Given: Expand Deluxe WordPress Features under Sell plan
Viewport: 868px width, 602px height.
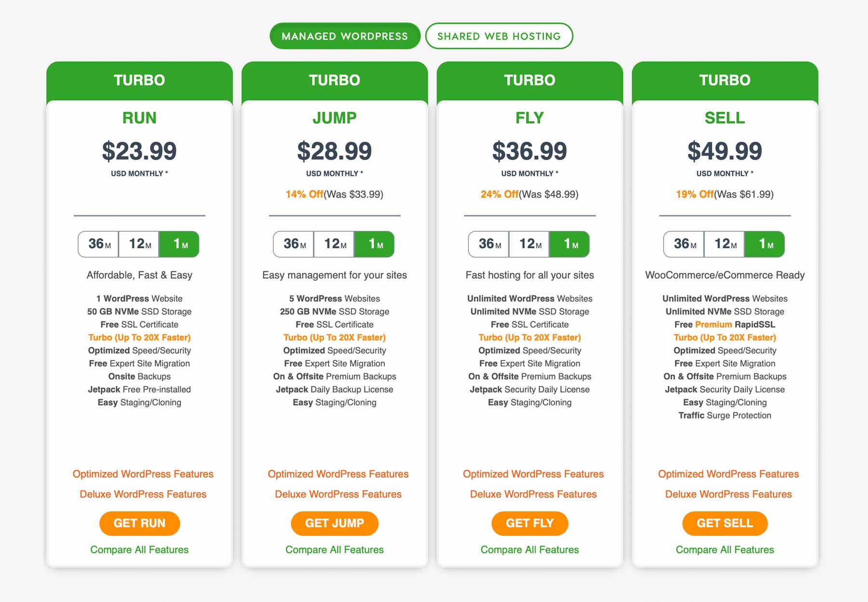Looking at the screenshot, I should click(x=728, y=495).
